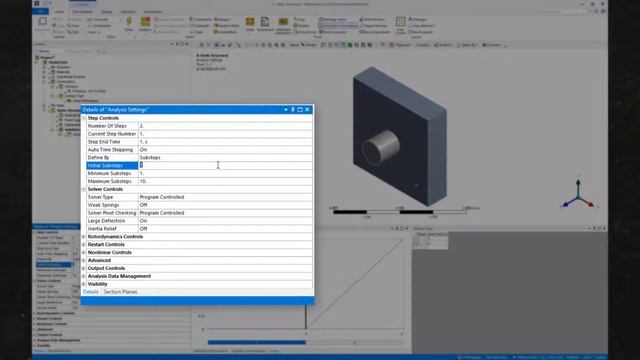Image resolution: width=640 pixels, height=360 pixels.
Task: Select the 'Weak Springs' label
Action: tap(104, 205)
